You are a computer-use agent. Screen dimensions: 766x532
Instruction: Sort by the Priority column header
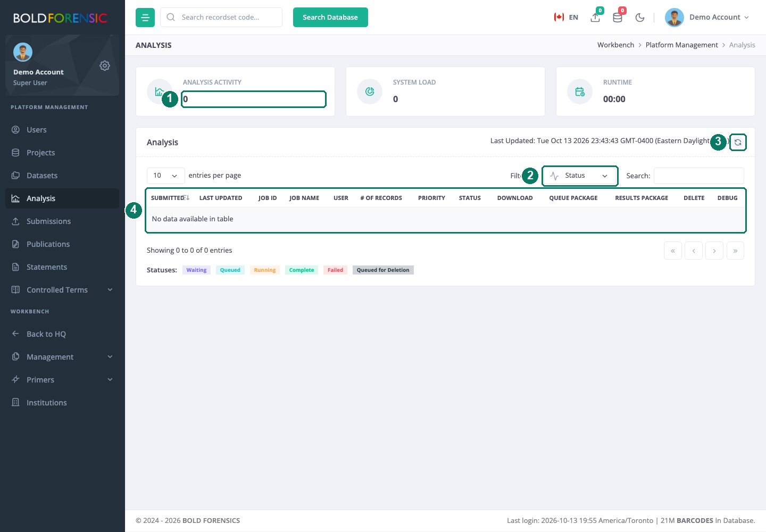click(431, 198)
